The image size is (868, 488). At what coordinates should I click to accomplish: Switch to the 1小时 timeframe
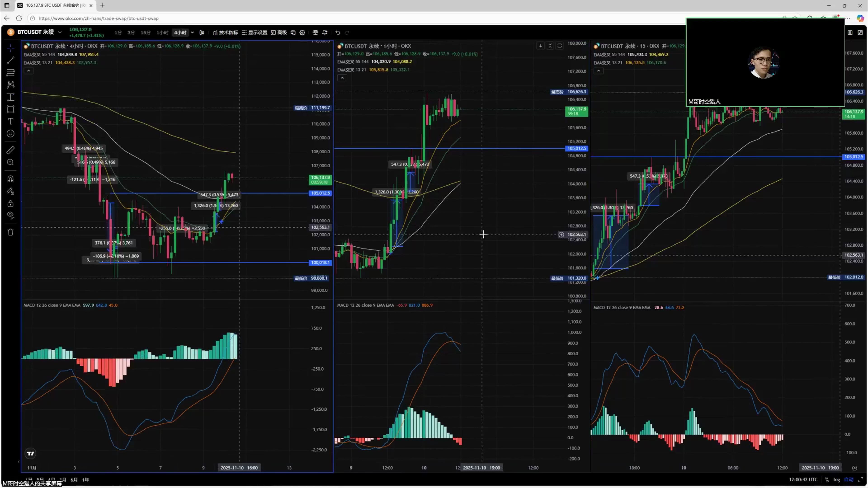162,33
